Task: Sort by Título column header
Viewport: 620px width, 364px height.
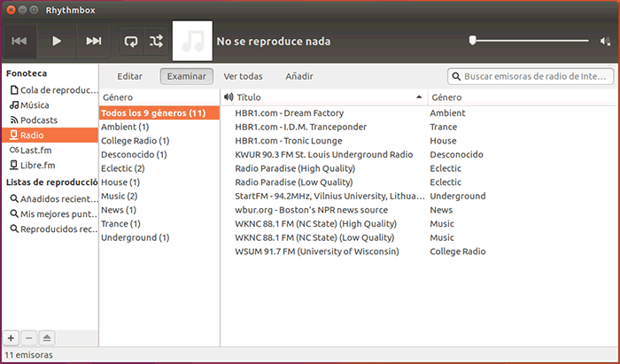Action: 330,97
